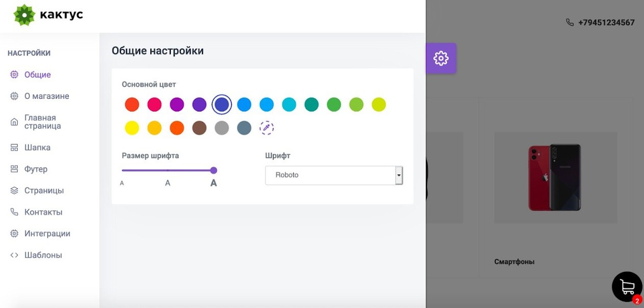Viewport: 644px width, 308px height.
Task: Click the phone icon beside Контакты
Action: coord(14,212)
